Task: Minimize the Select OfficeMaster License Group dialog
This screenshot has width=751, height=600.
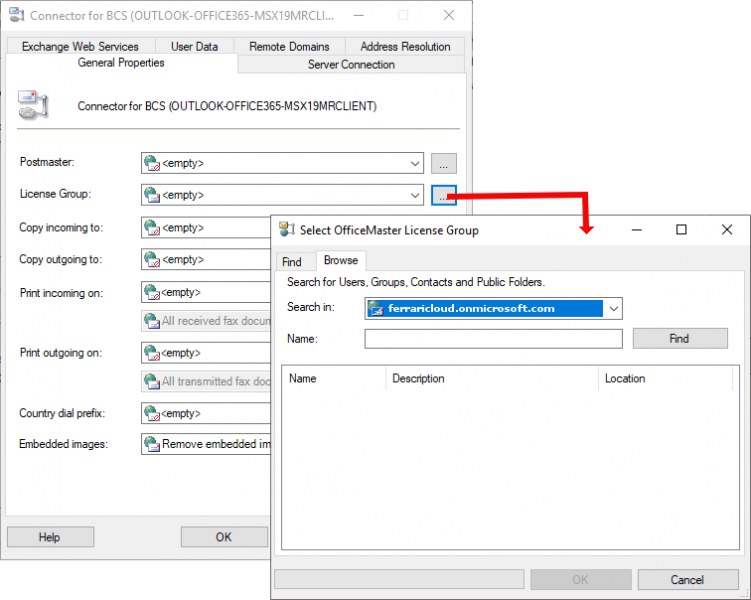Action: click(637, 230)
